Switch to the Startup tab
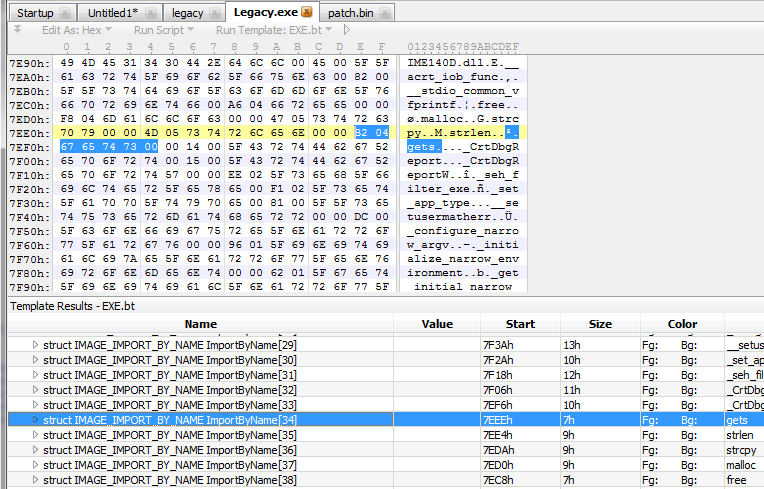 (x=35, y=12)
